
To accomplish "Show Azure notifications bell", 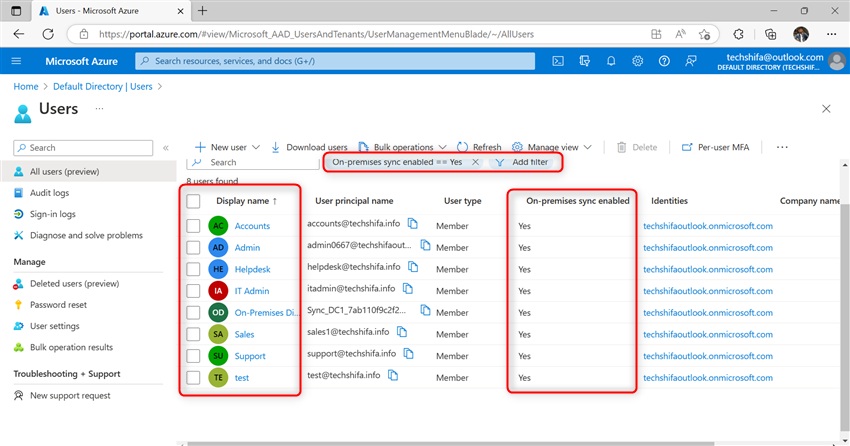I will point(611,61).
